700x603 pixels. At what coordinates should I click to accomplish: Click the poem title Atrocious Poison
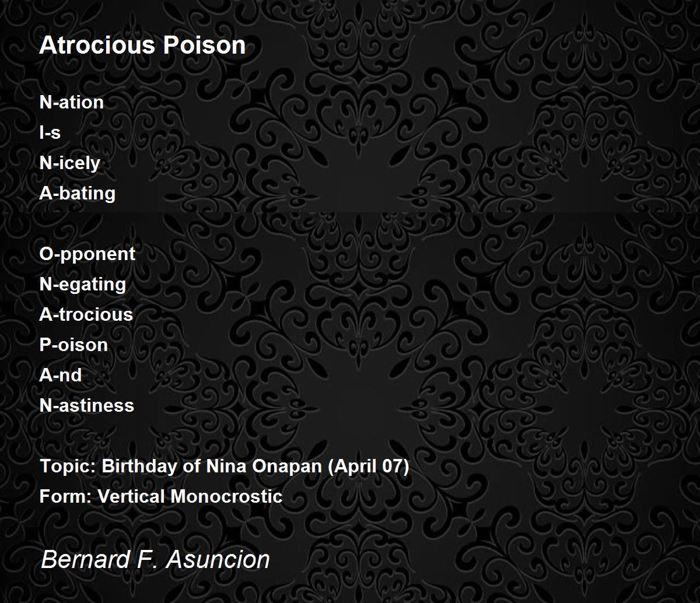(142, 45)
